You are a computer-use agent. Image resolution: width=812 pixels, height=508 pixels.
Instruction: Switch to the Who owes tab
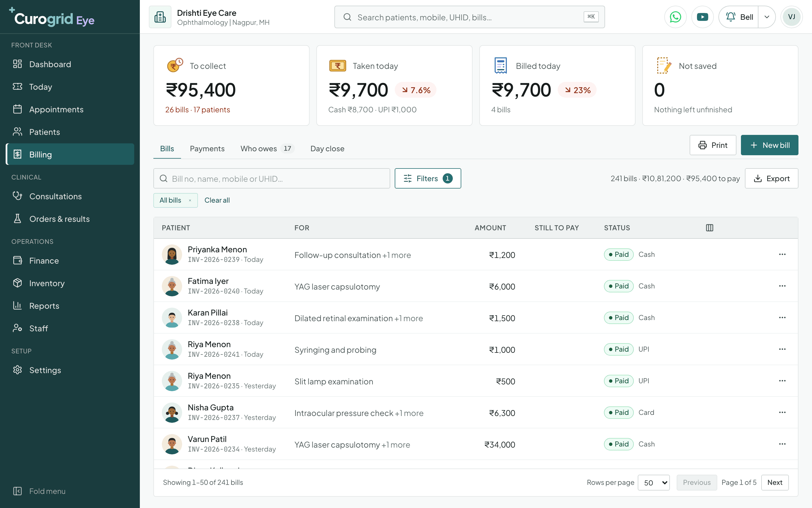[x=267, y=148]
